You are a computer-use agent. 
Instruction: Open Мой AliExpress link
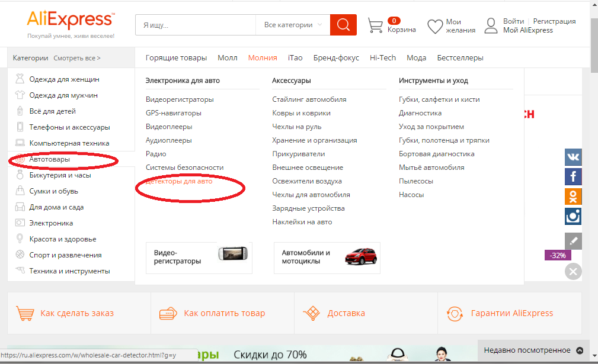point(527,30)
